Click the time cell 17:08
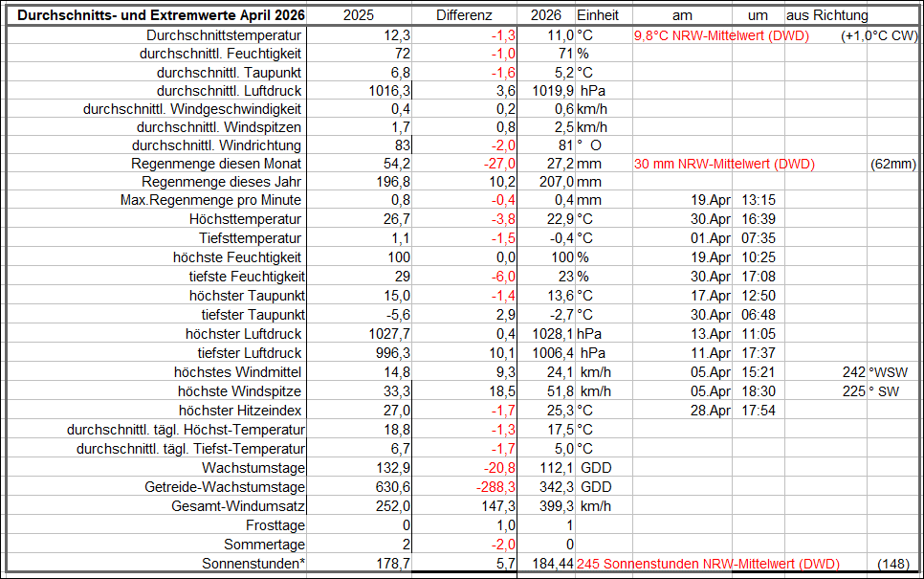924x579 pixels. (759, 277)
